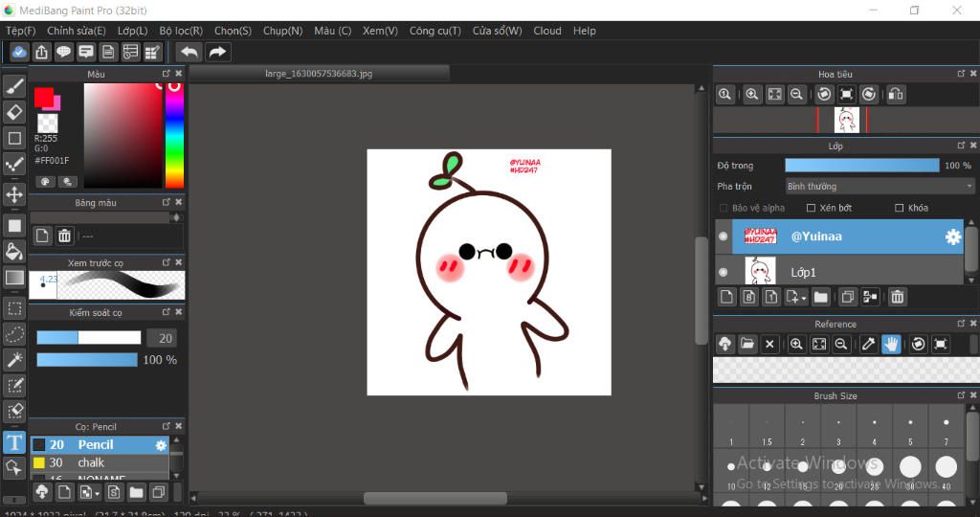
Task: Select the Move tool
Action: click(14, 194)
